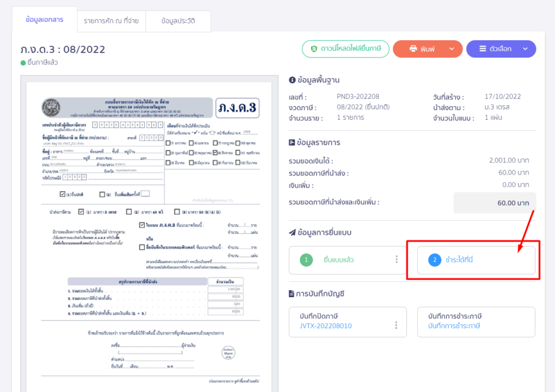555x392 pixels.
Task: Click the ภ.ง.ด.3 form preview page
Action: tap(149, 237)
